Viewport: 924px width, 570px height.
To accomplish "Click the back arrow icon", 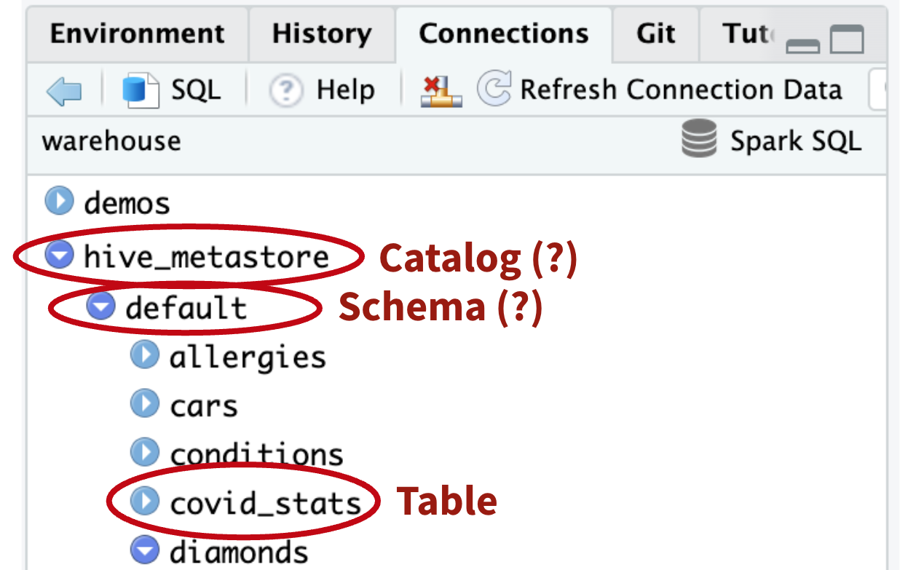I will click(63, 91).
